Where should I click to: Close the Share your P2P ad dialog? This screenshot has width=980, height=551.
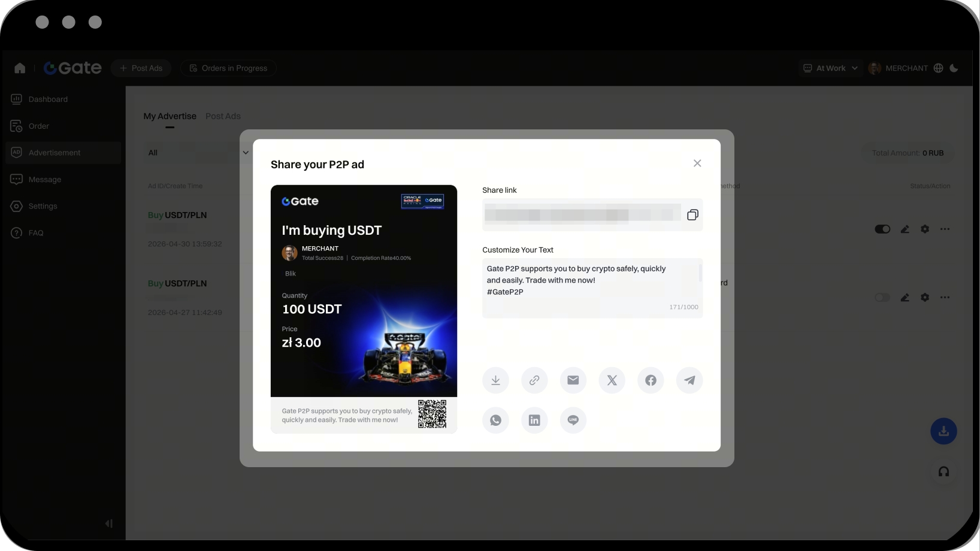coord(697,164)
